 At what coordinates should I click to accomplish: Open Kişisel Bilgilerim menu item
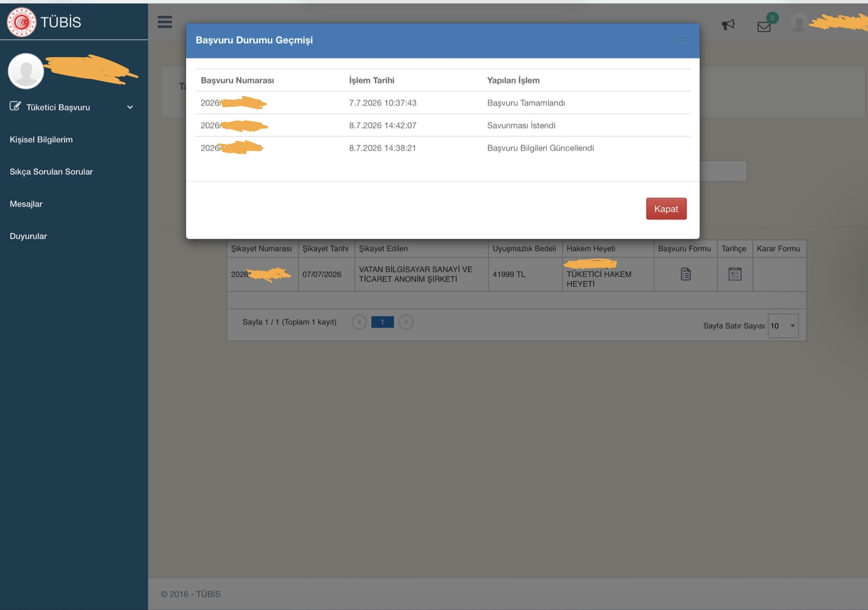pyautogui.click(x=41, y=140)
